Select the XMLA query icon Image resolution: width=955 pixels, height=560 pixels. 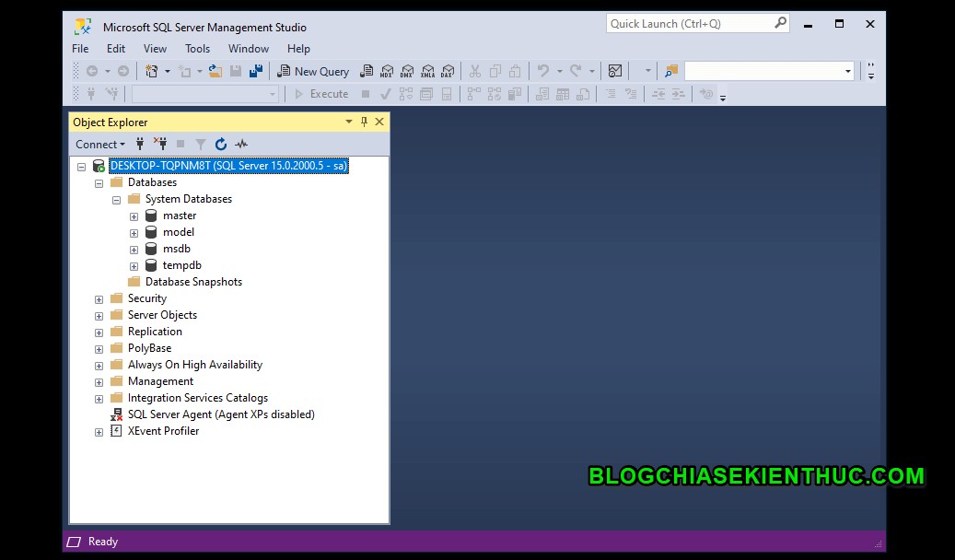427,71
